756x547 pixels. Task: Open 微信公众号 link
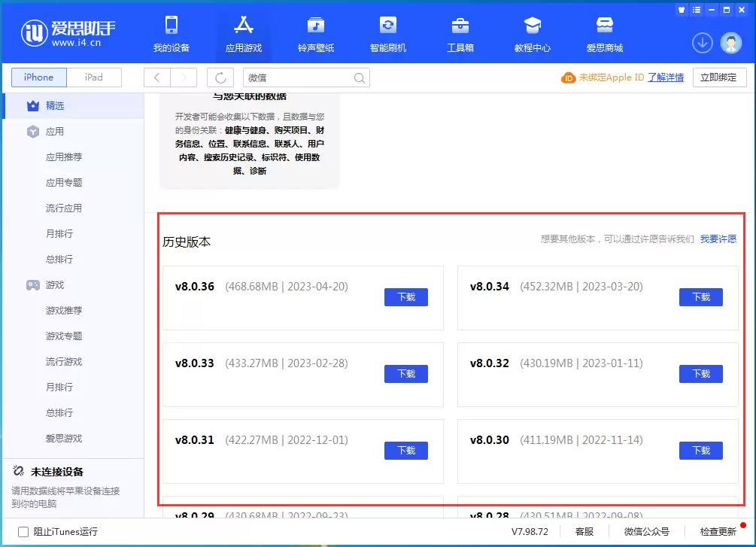pos(647,531)
